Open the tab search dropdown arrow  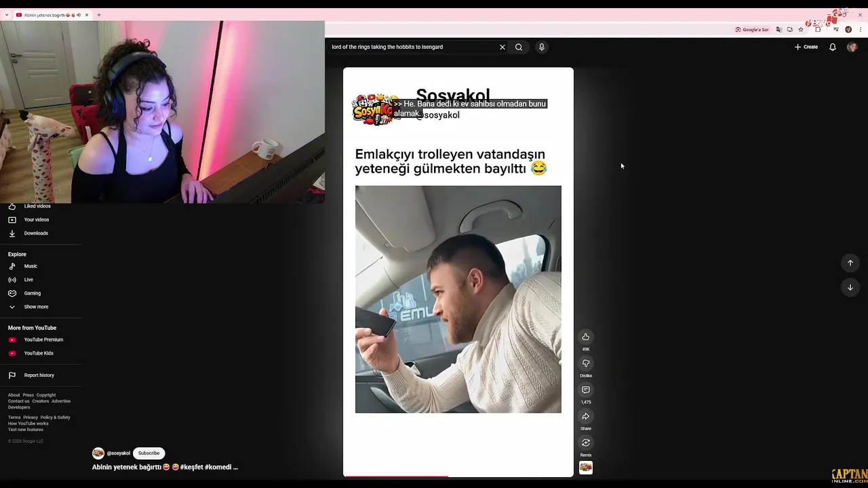pos(7,15)
